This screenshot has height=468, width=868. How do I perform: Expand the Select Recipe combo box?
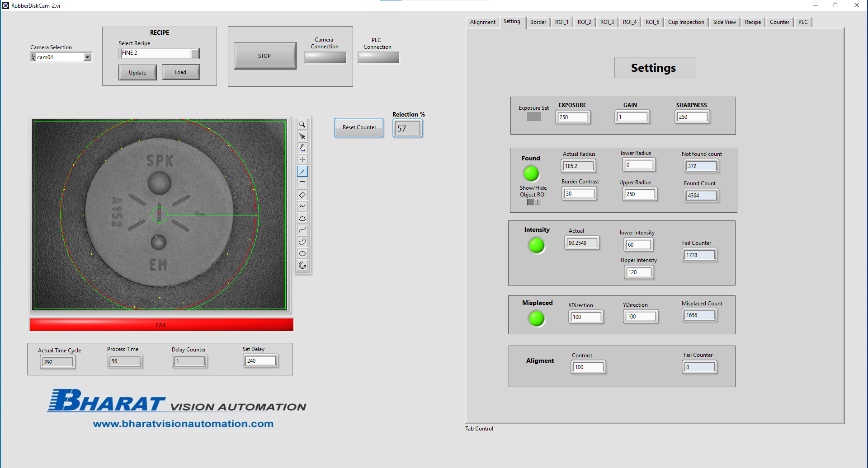coord(195,53)
